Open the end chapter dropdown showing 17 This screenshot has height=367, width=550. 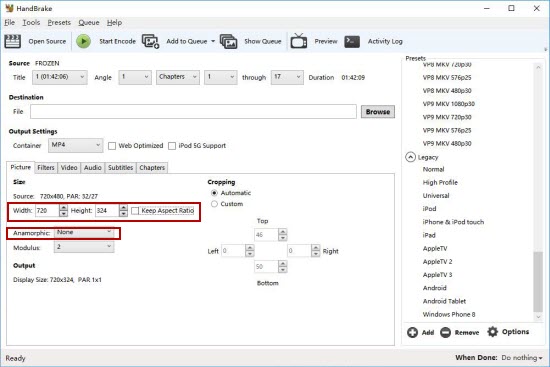pyautogui.click(x=287, y=77)
